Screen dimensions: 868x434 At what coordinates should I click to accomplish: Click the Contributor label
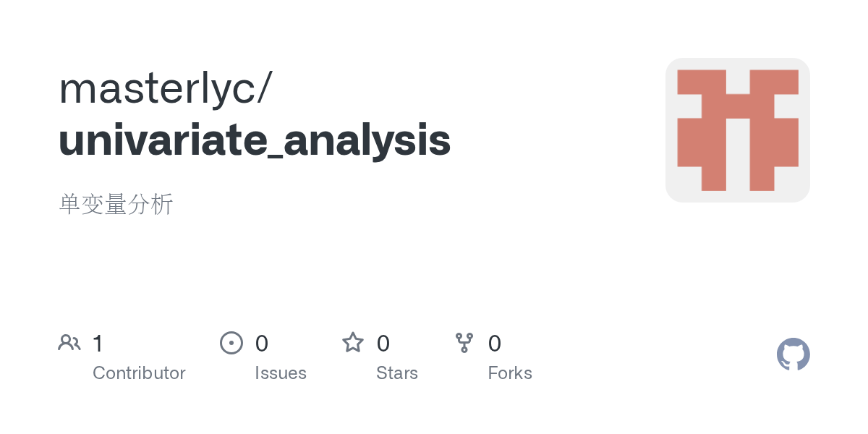coord(139,373)
